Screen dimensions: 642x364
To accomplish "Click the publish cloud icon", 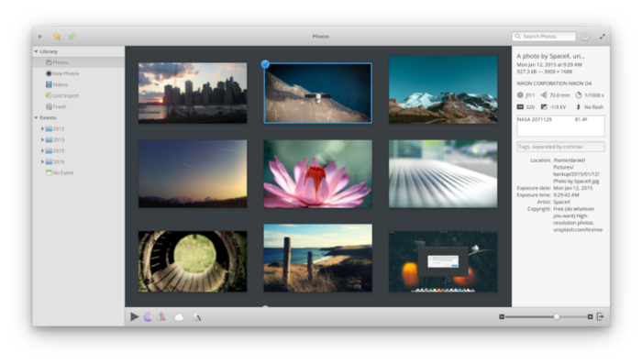I will [179, 317].
